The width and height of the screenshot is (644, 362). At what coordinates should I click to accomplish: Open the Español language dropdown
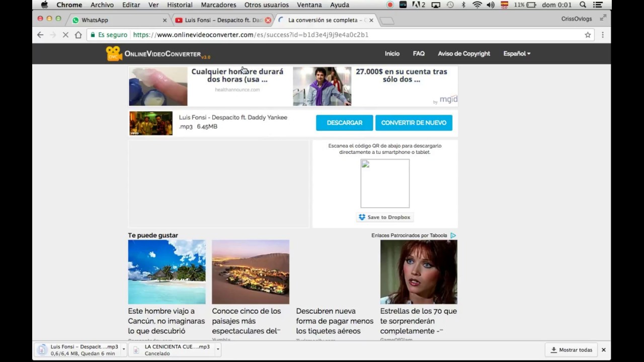[517, 53]
